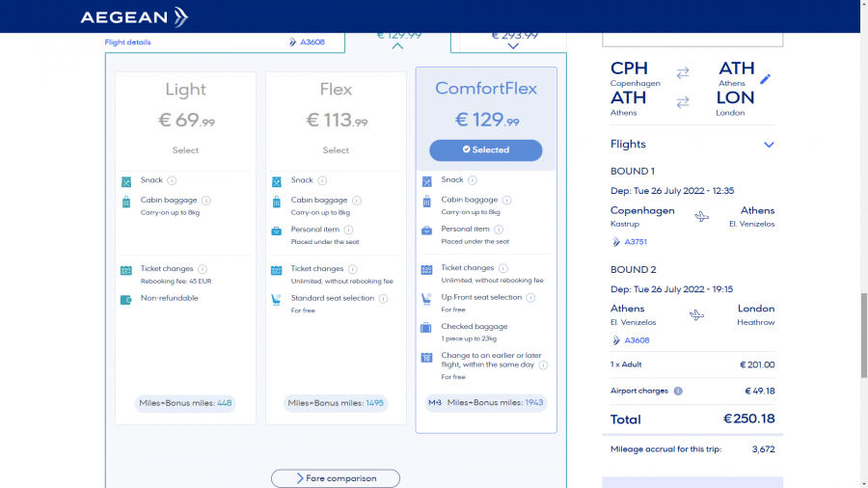Click info icon for Flex Standard seat selection

pyautogui.click(x=383, y=299)
